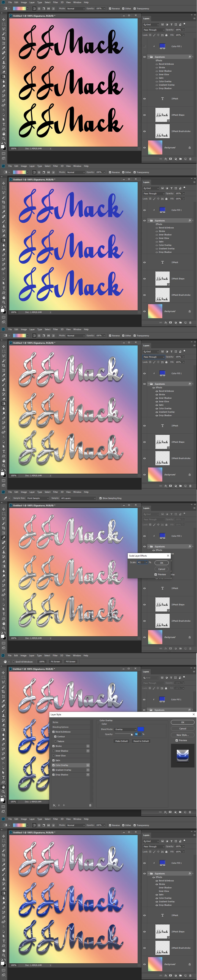
Task: Uncheck Gradient Overlay in the Layer Style list
Action: click(x=53, y=770)
